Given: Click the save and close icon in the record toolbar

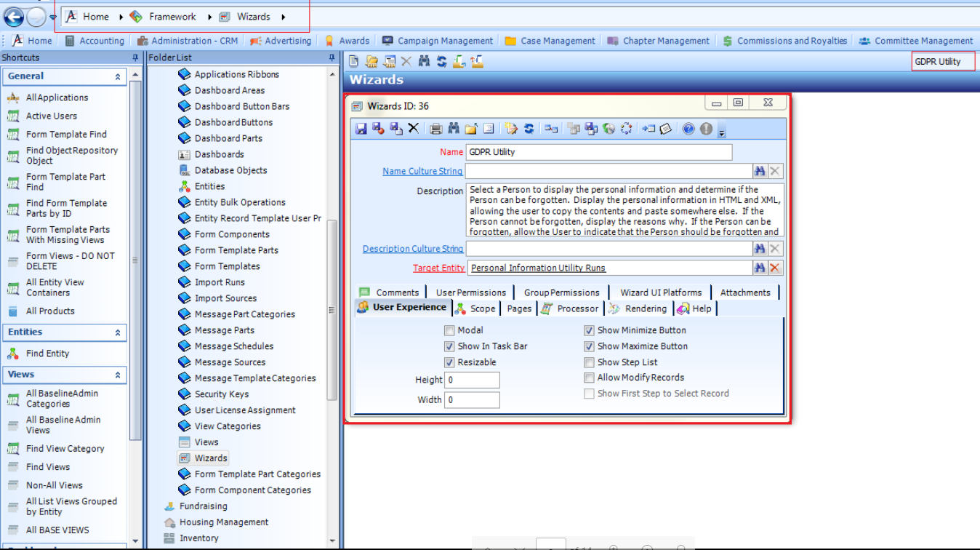Looking at the screenshot, I should pyautogui.click(x=378, y=129).
